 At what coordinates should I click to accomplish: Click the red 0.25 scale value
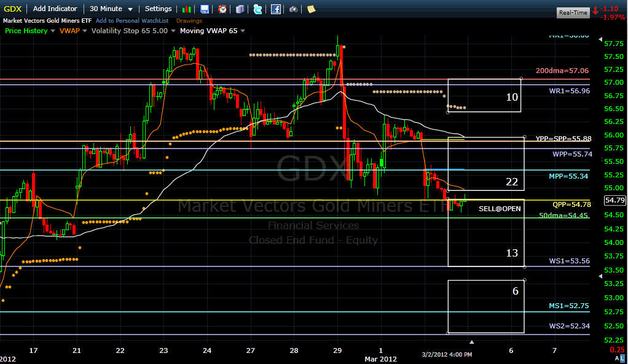[x=617, y=349]
